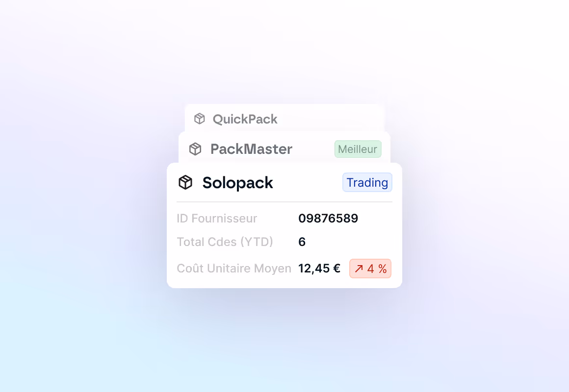Click the Total Cdes (YTD) label

click(225, 242)
